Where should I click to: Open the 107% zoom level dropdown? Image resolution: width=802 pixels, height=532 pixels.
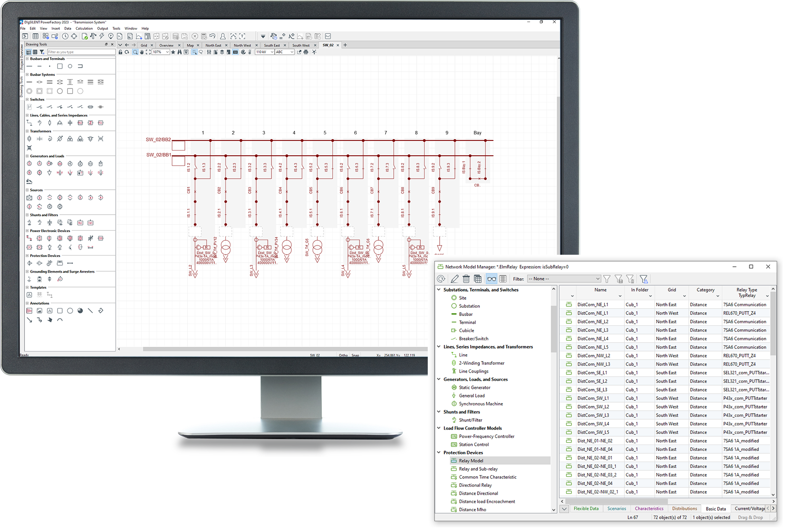click(x=167, y=52)
